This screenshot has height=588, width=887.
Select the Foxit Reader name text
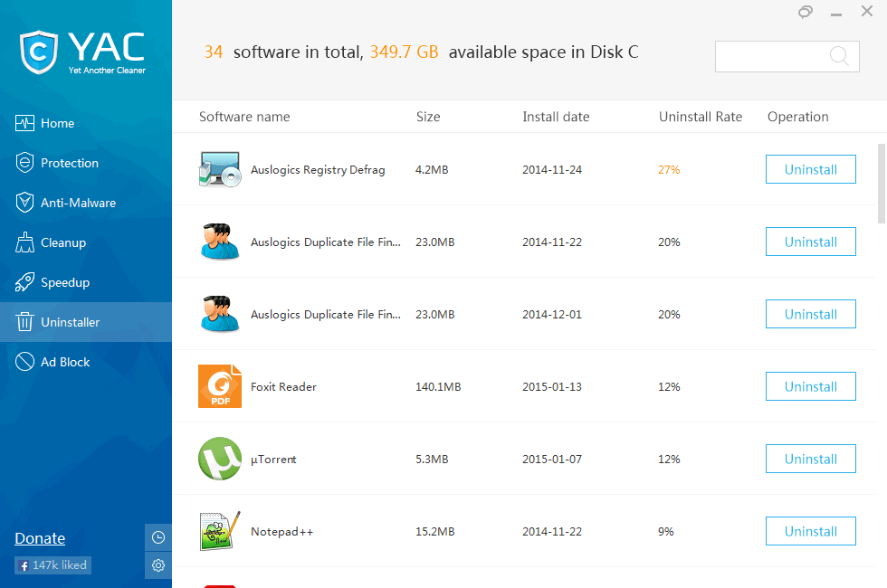(283, 387)
